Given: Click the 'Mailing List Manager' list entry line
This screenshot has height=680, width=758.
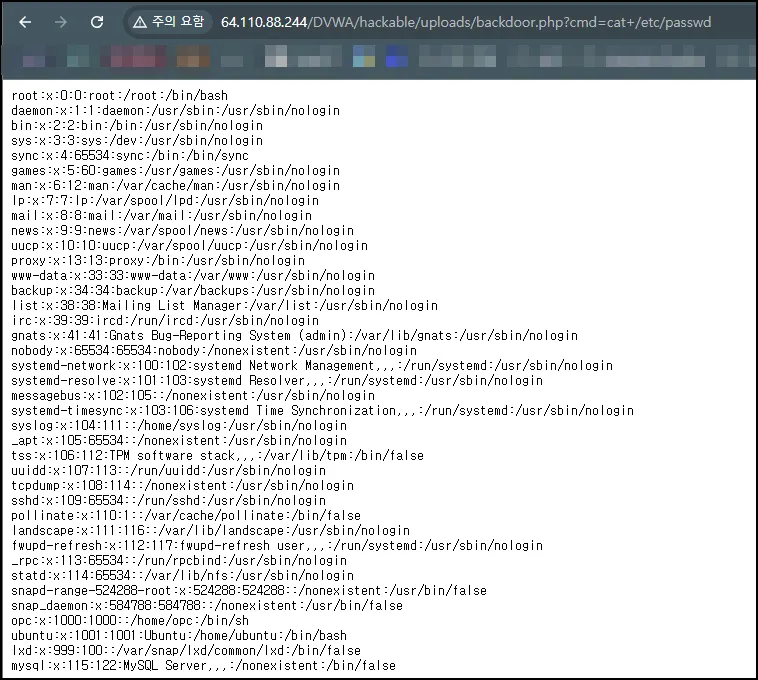Looking at the screenshot, I should [224, 305].
